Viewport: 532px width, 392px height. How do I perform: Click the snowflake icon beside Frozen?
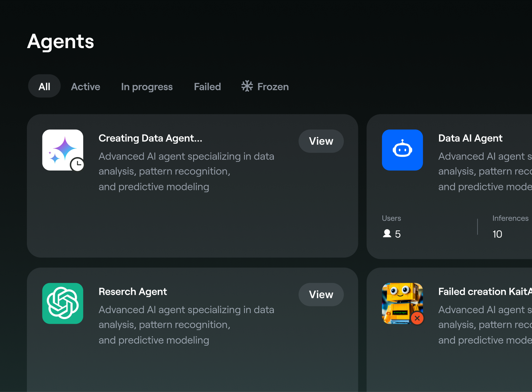coord(247,86)
